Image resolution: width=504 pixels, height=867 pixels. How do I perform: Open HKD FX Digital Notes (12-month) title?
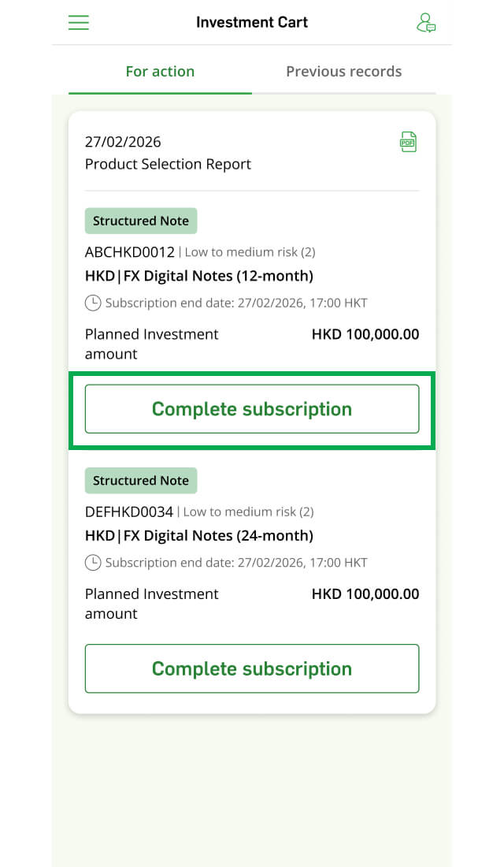click(x=199, y=276)
